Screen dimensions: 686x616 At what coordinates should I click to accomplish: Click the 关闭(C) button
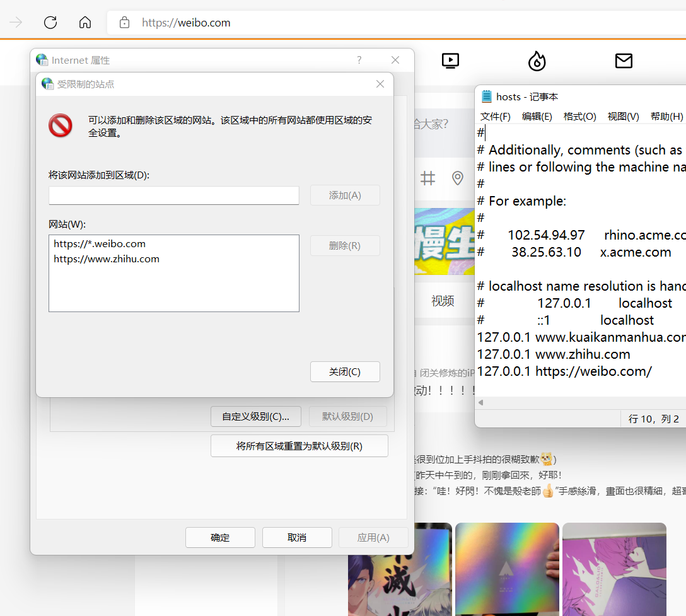345,372
